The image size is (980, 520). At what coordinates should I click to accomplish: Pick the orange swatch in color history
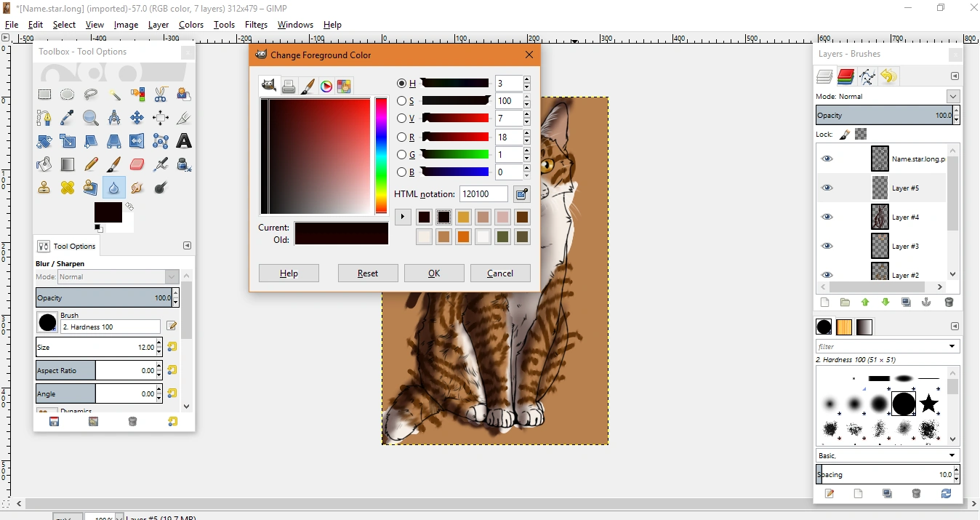point(464,236)
